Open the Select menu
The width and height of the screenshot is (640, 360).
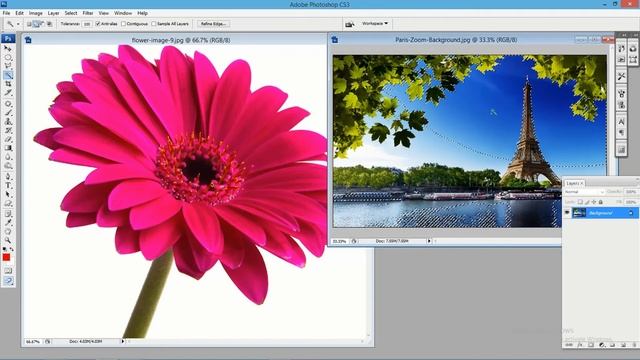pyautogui.click(x=71, y=13)
